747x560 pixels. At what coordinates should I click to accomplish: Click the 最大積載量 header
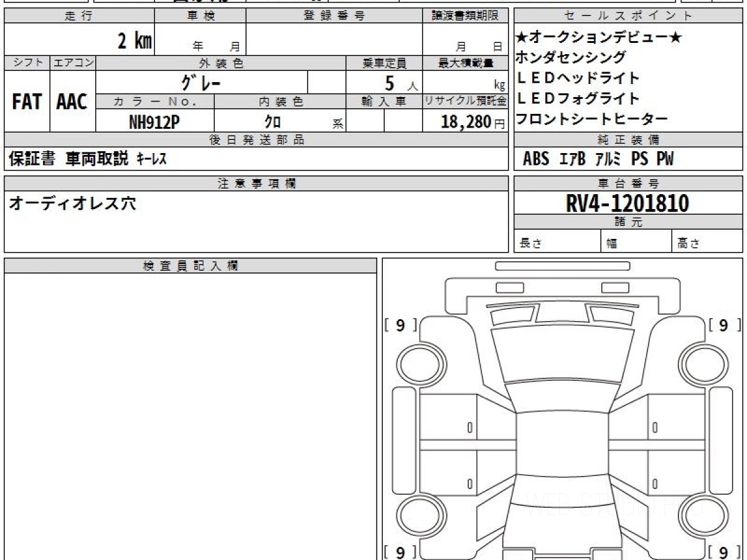[x=466, y=63]
